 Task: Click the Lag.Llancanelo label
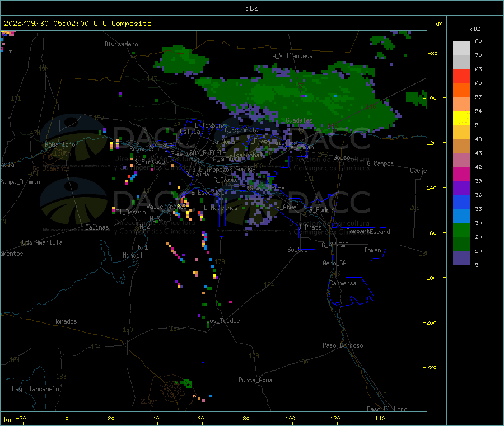tap(35, 389)
